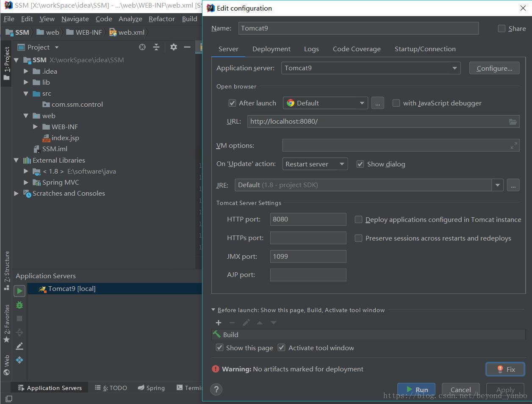
Task: Collapse all in Project panel toolbar
Action: 156,47
